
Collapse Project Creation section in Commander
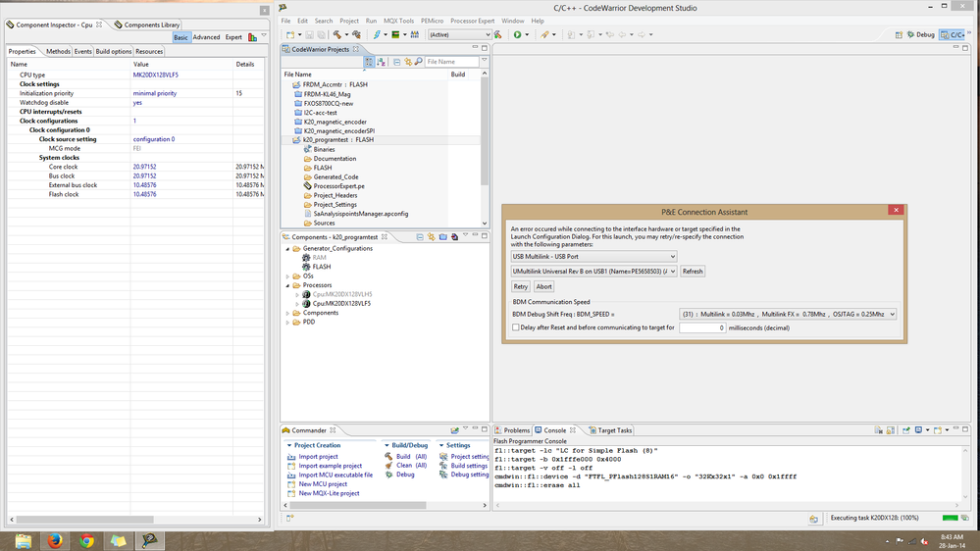tap(289, 445)
